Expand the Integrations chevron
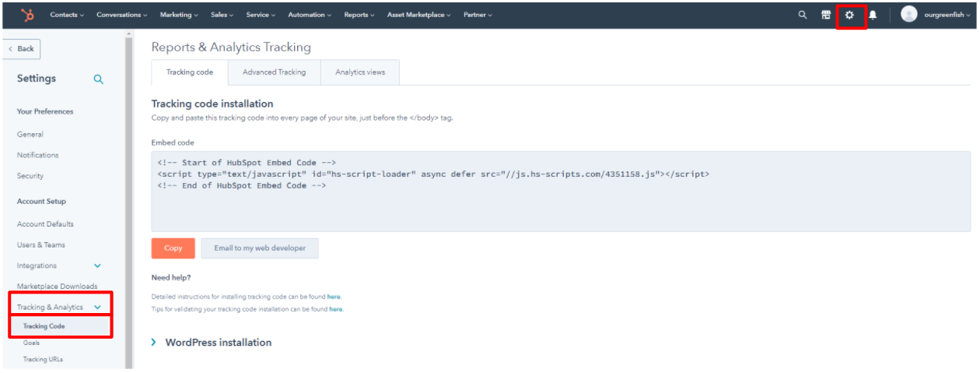Screen dimensions: 980x373 pos(97,266)
